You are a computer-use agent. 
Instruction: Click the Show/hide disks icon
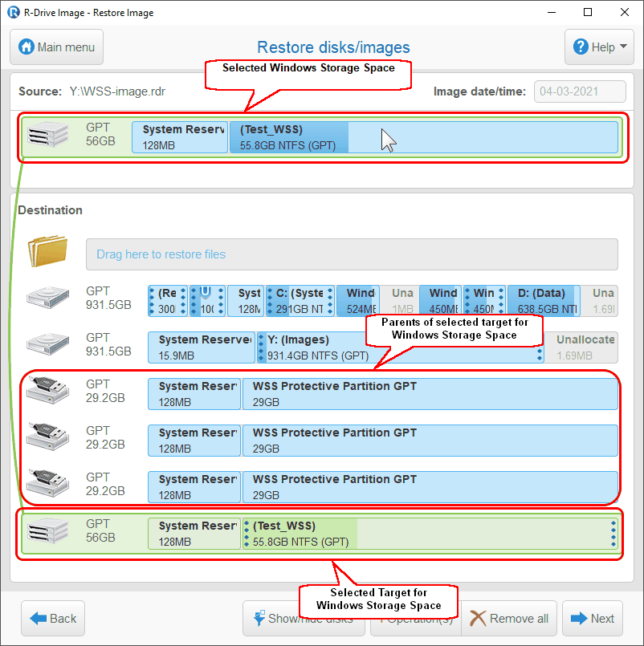pyautogui.click(x=259, y=618)
